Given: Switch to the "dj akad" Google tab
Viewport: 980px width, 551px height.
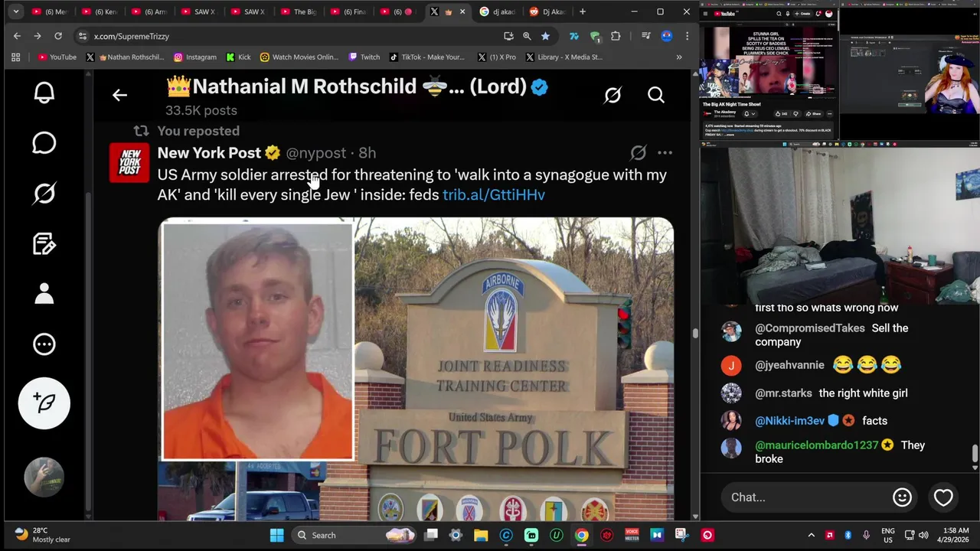Looking at the screenshot, I should 498,11.
